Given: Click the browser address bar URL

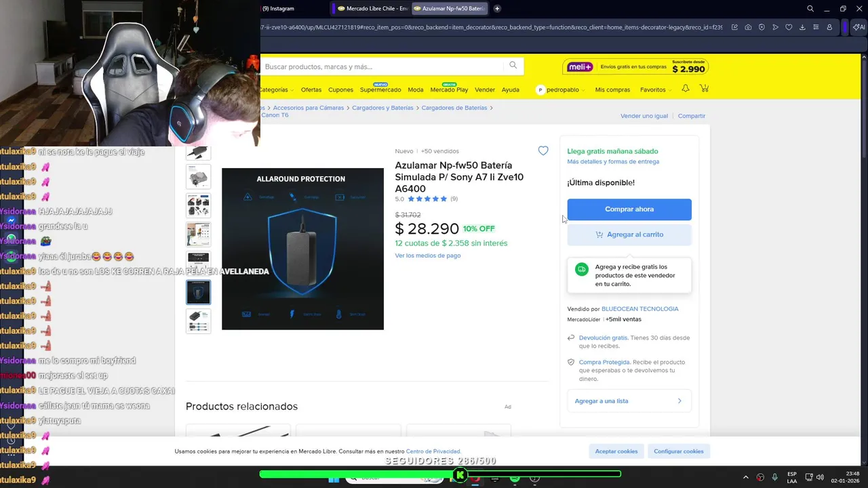Looking at the screenshot, I should 492,27.
